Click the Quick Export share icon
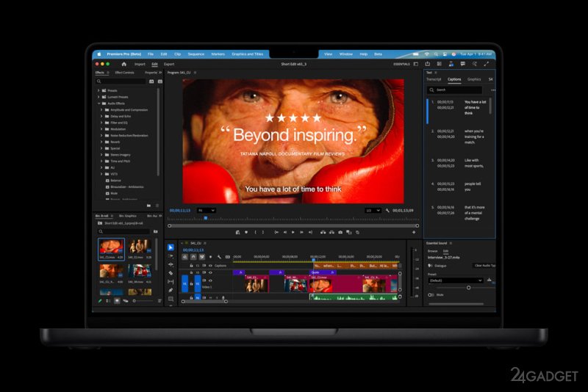This screenshot has height=392, width=588. click(x=428, y=64)
